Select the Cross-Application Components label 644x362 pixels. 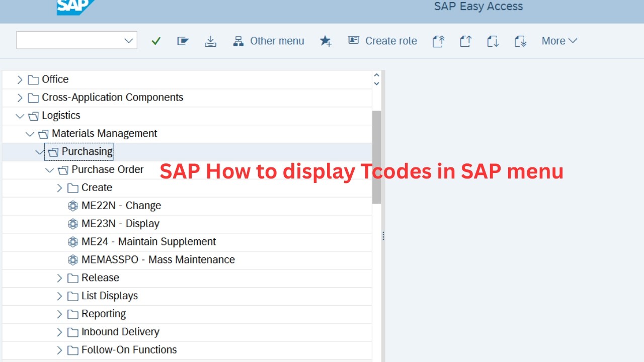click(113, 98)
